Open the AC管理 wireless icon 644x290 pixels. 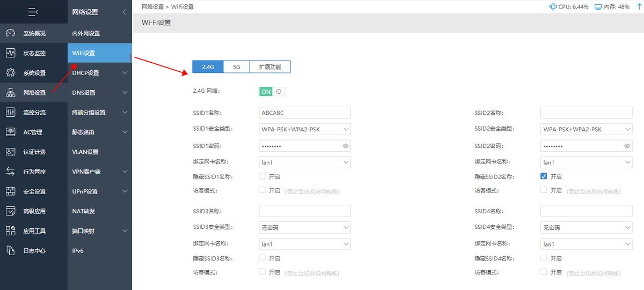[10, 132]
